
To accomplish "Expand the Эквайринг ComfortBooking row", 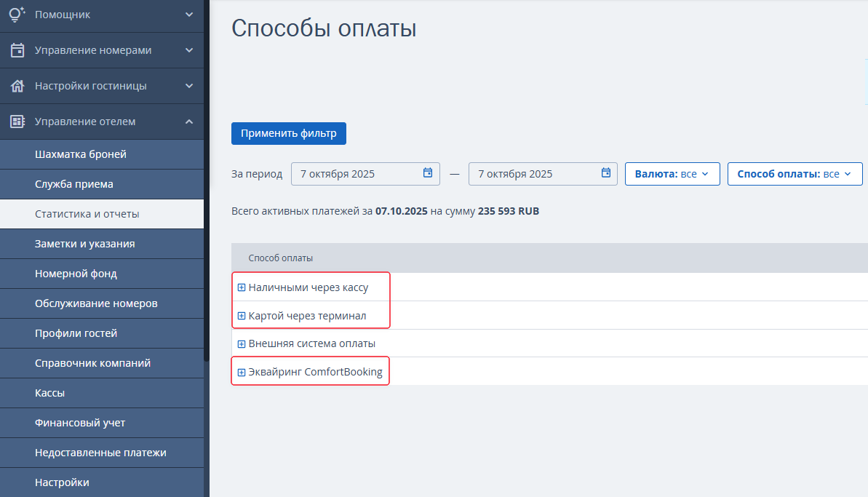I will pyautogui.click(x=242, y=373).
